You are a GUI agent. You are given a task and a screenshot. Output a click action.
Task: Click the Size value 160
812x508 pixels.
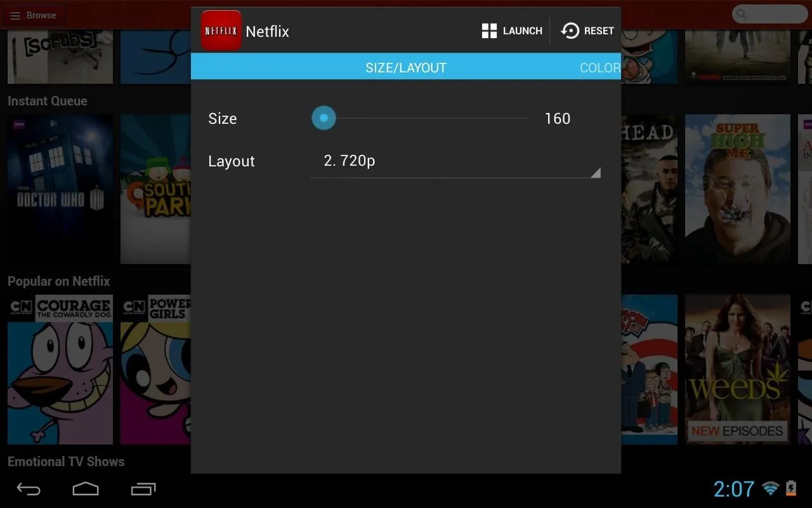[x=558, y=118]
